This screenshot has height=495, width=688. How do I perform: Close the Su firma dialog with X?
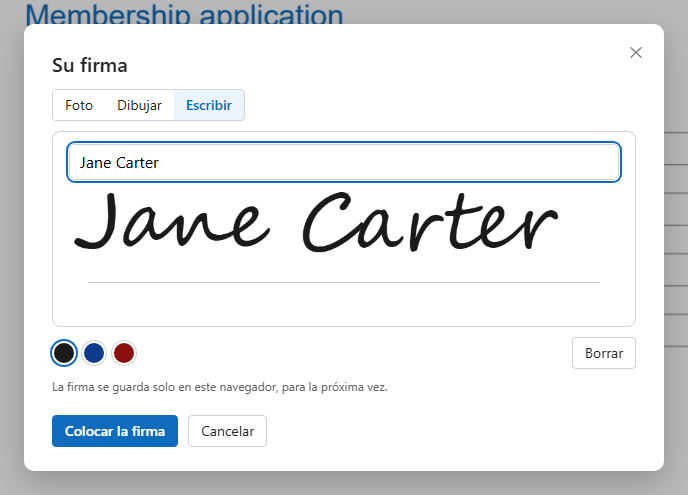pos(635,53)
